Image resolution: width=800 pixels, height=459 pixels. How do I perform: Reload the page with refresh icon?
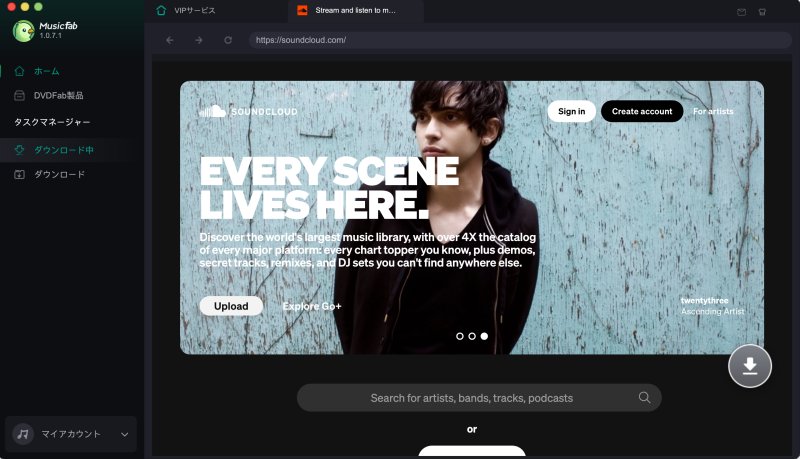click(x=228, y=40)
